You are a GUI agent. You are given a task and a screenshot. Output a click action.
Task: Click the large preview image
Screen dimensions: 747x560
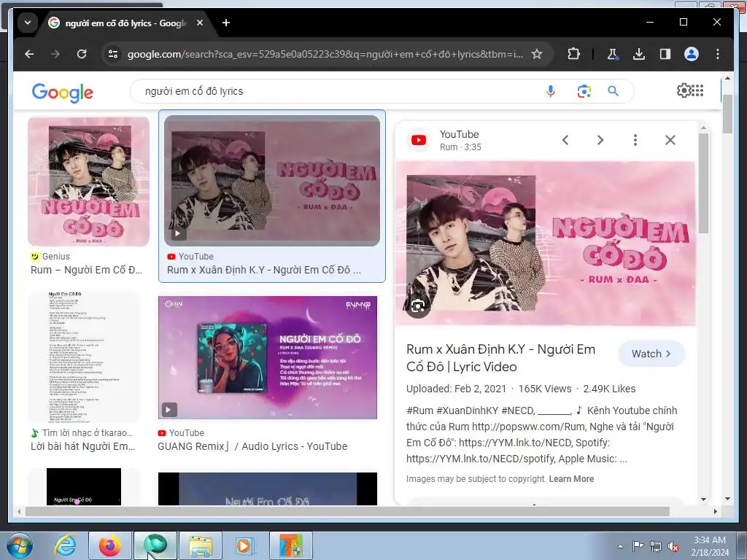pos(546,244)
